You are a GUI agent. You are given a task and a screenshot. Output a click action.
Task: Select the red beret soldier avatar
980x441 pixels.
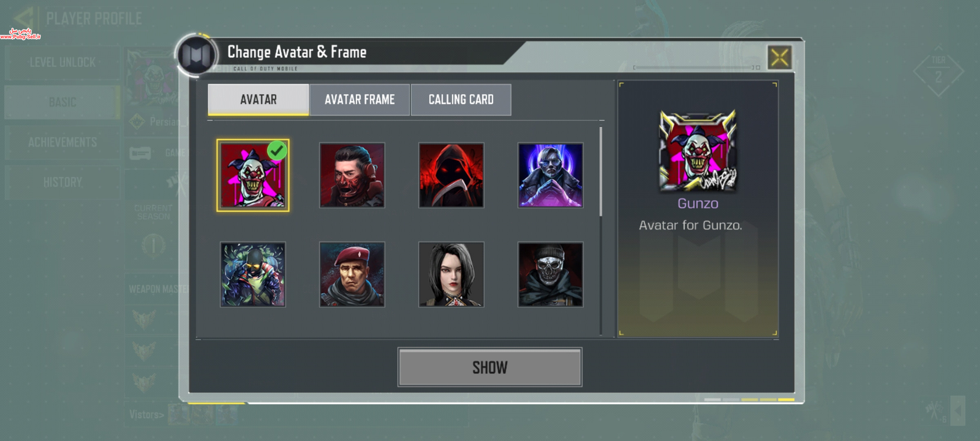(352, 274)
